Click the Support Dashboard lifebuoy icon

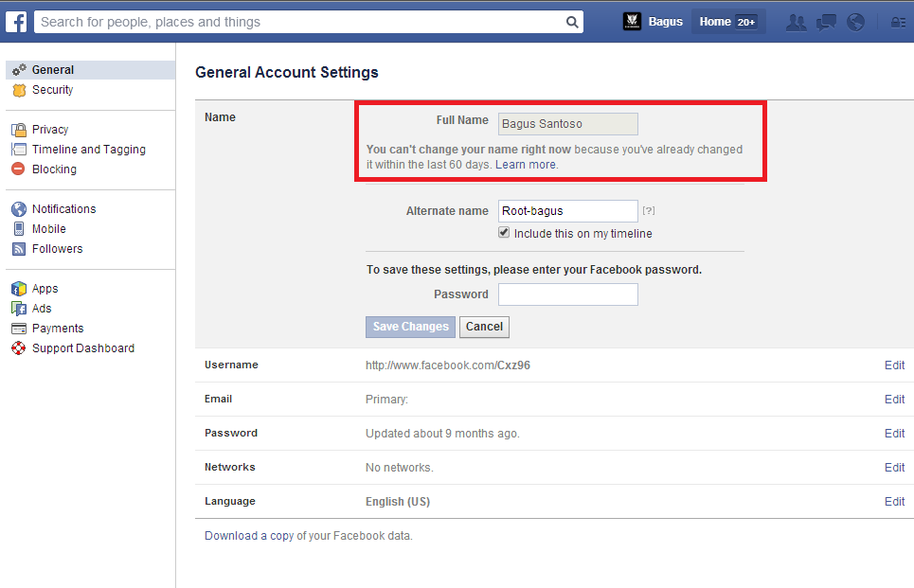pyautogui.click(x=19, y=347)
